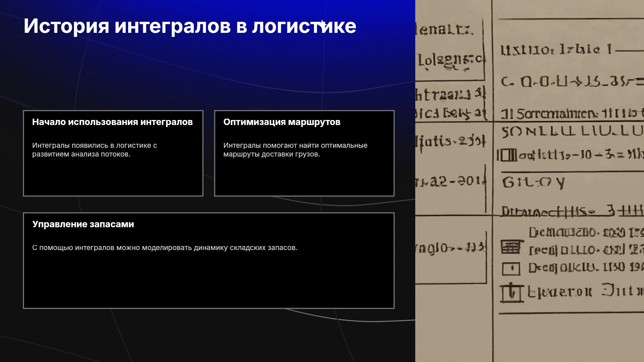This screenshot has height=362, width=644.
Task: Click the 'Sorcmalmten' line in the document image
Action: (x=572, y=114)
